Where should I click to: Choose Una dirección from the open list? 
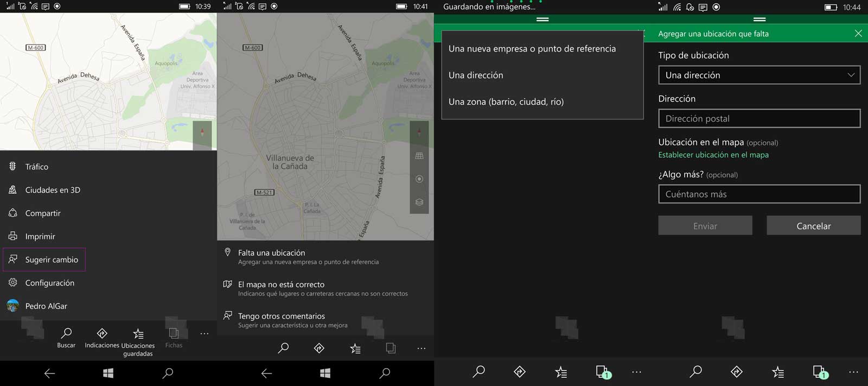click(x=542, y=75)
